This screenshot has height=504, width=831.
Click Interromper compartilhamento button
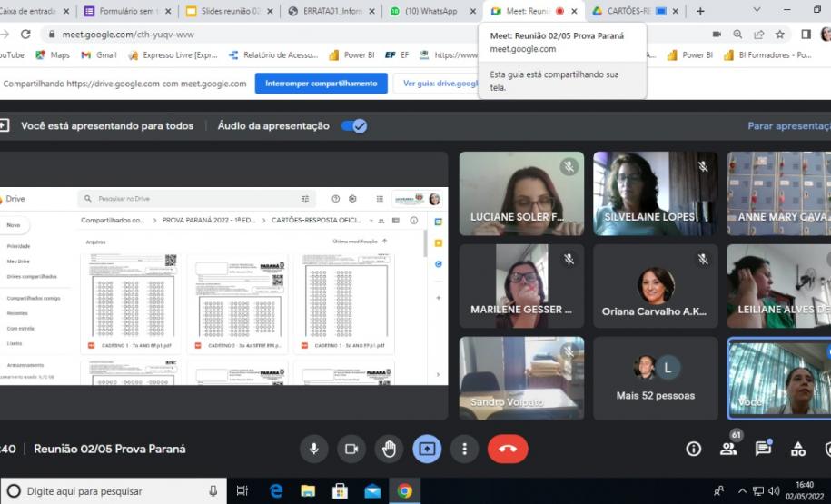click(321, 84)
